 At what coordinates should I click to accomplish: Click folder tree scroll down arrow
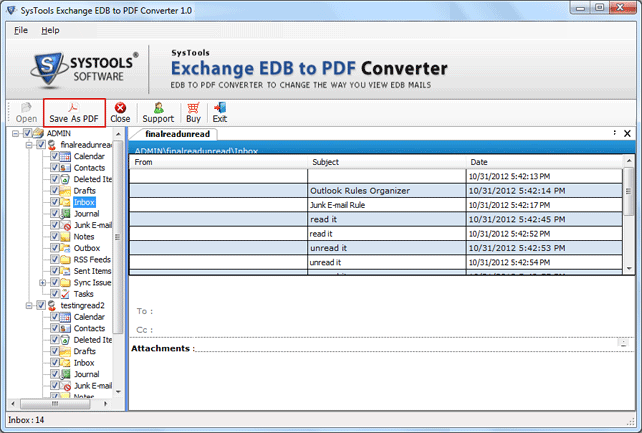[x=118, y=392]
